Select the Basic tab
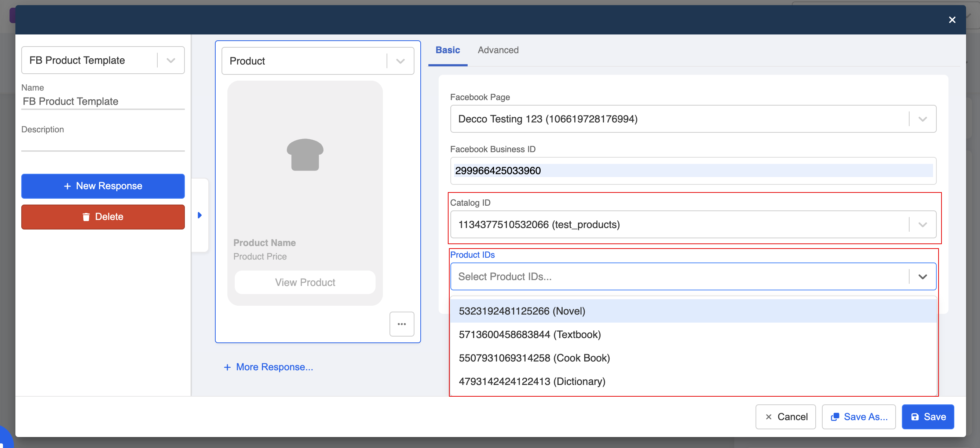 click(447, 50)
